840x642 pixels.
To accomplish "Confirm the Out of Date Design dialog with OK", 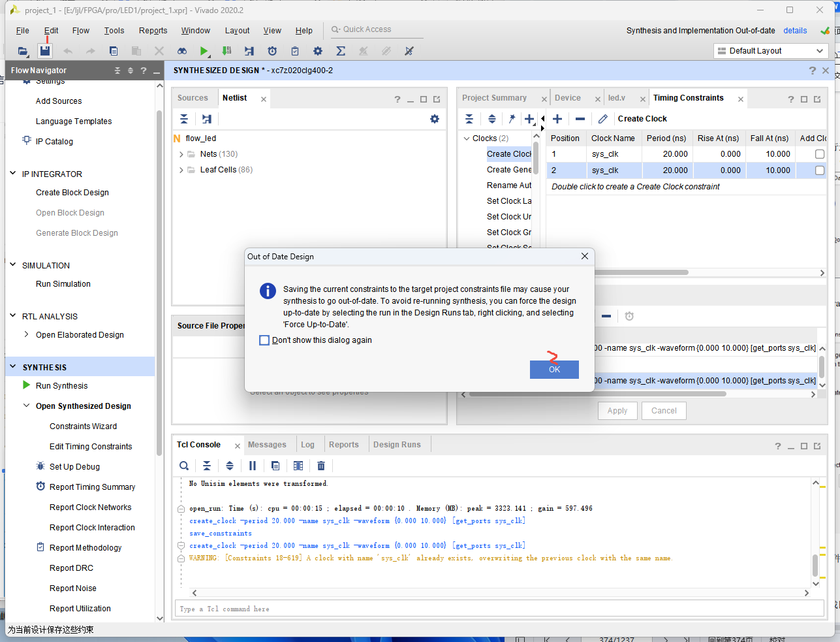I will click(x=554, y=370).
